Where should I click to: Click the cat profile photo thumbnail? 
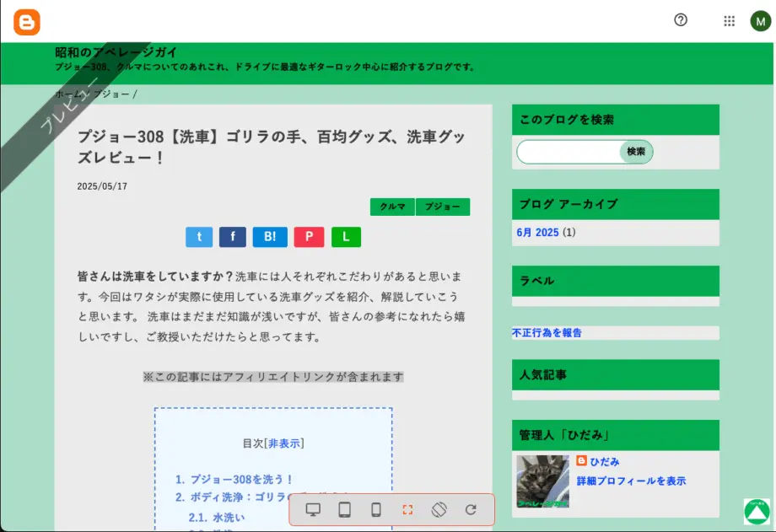[x=542, y=481]
